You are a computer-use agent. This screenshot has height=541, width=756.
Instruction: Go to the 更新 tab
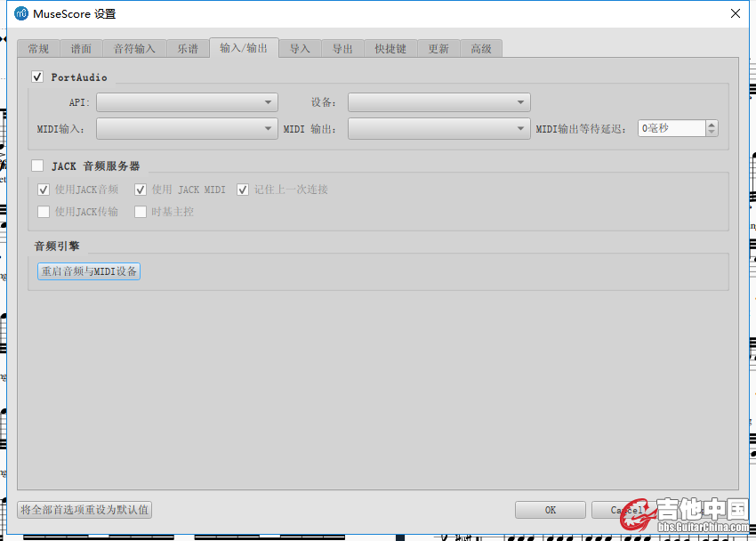[438, 49]
